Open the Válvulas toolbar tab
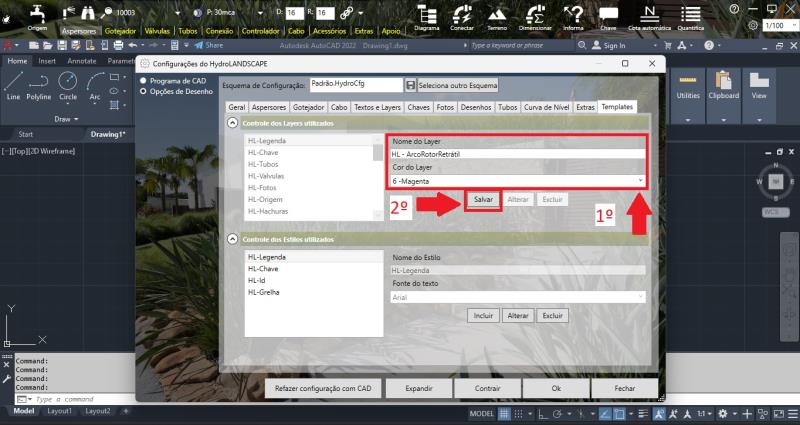 [x=157, y=31]
